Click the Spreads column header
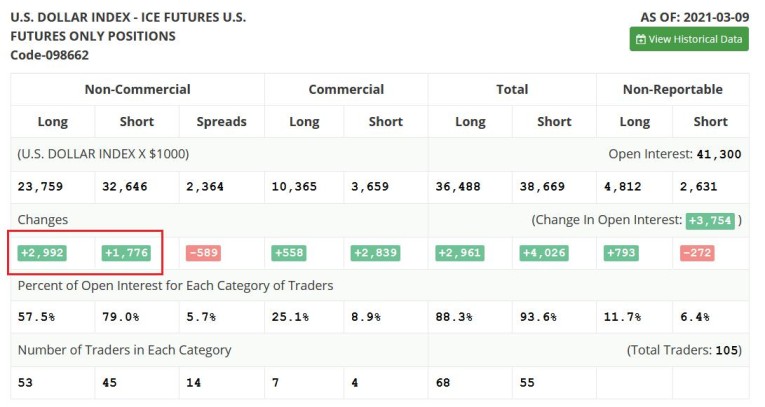The width and height of the screenshot is (765, 407). pyautogui.click(x=221, y=121)
